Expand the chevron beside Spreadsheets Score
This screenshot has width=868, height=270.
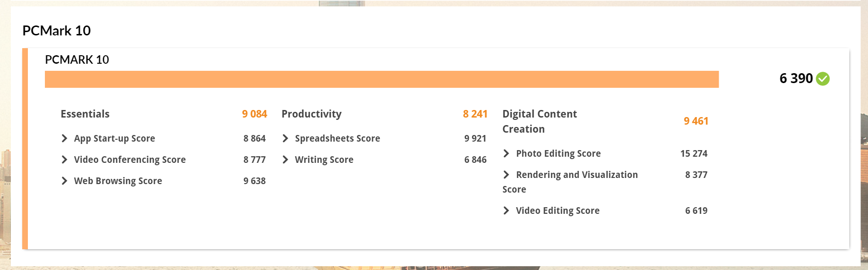pos(285,138)
